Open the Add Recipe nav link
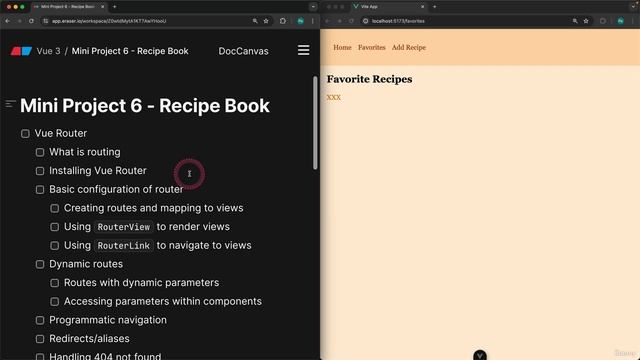Viewport: 640px width, 360px height. click(409, 47)
